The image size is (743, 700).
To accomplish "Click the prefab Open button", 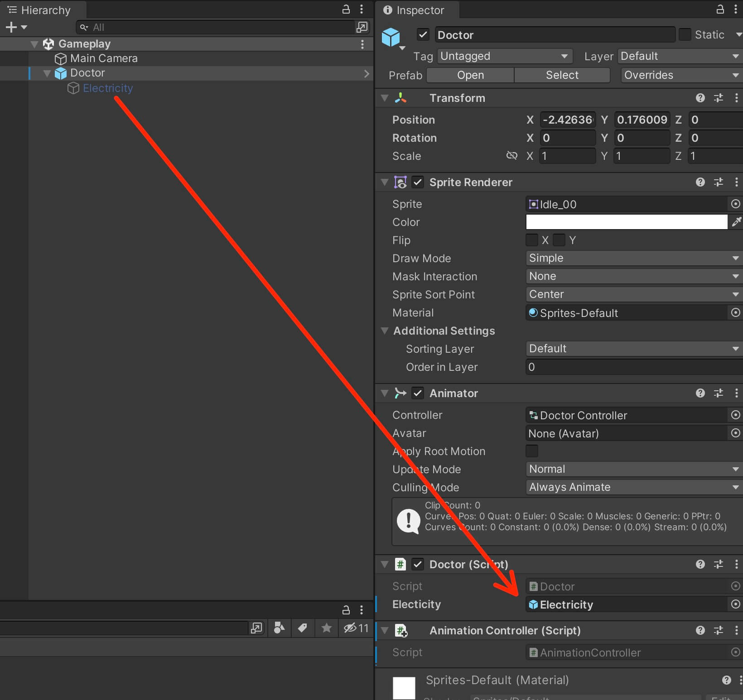I will (x=470, y=75).
